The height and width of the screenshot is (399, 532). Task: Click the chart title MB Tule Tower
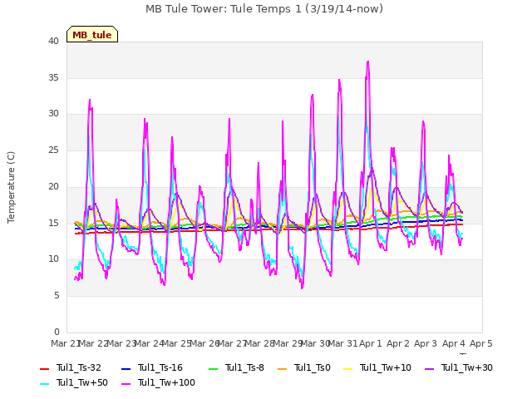click(x=264, y=9)
